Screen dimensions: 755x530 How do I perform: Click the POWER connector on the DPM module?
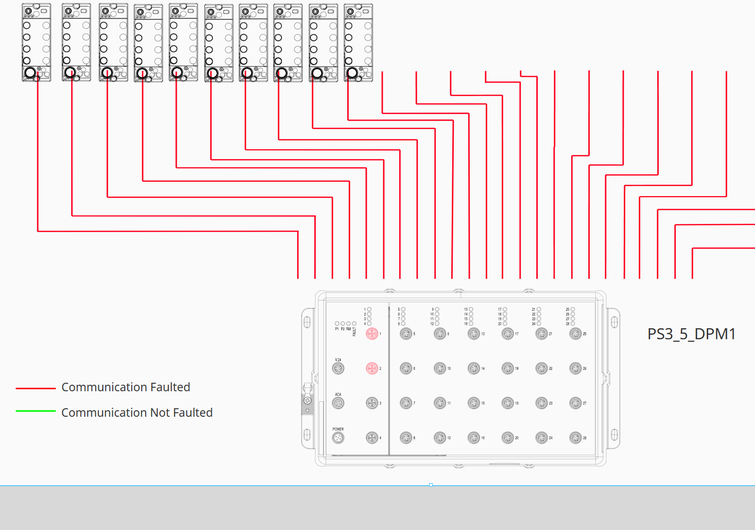click(x=338, y=438)
